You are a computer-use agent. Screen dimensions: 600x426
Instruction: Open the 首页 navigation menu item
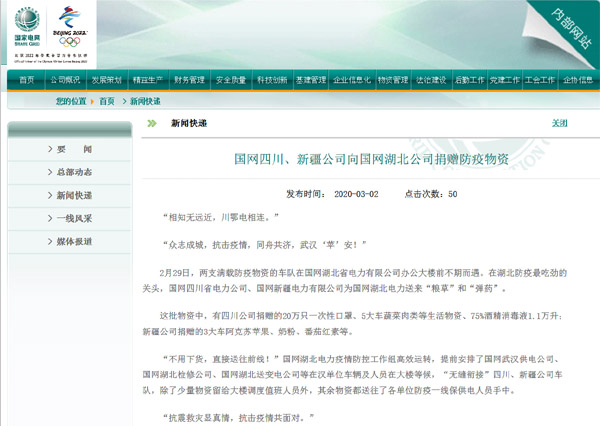pyautogui.click(x=26, y=80)
